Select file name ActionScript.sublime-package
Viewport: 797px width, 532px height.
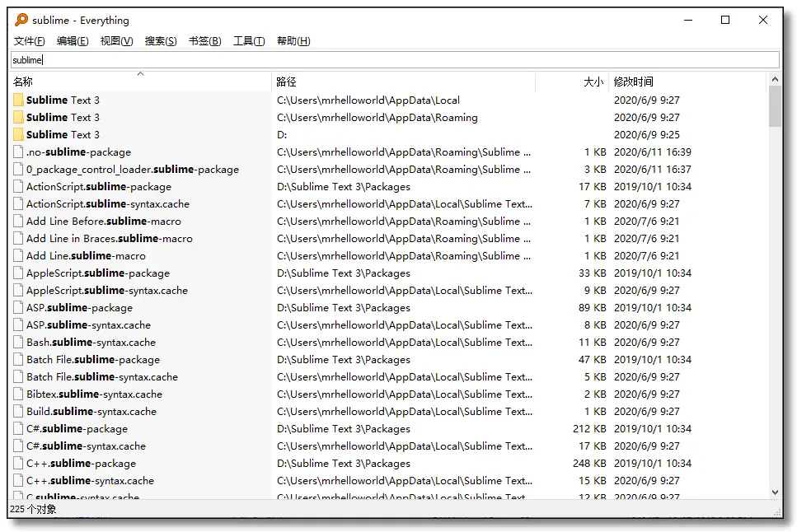[99, 186]
